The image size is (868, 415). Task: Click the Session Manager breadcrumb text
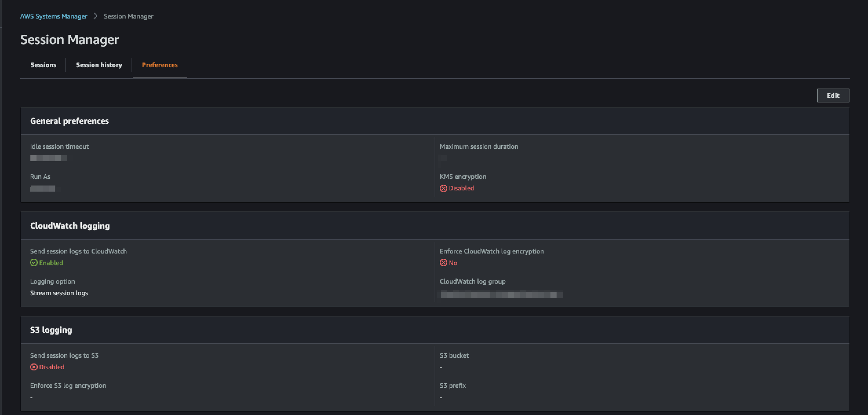[x=128, y=16]
